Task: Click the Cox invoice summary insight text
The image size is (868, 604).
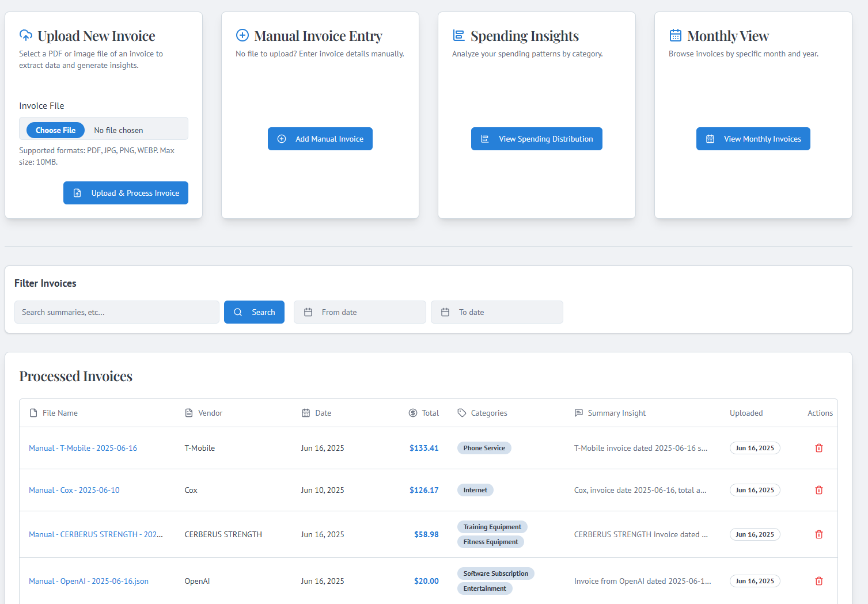Action: (x=640, y=490)
